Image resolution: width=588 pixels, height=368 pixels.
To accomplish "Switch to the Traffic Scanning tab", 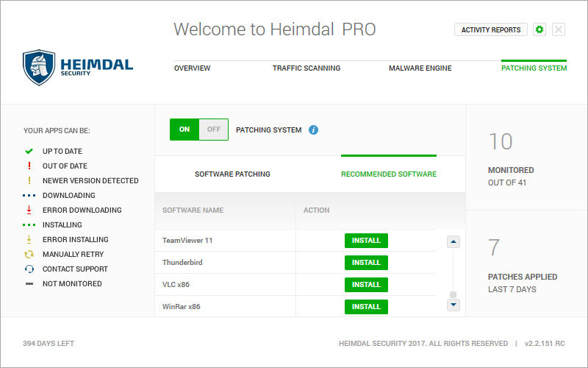I will 306,68.
